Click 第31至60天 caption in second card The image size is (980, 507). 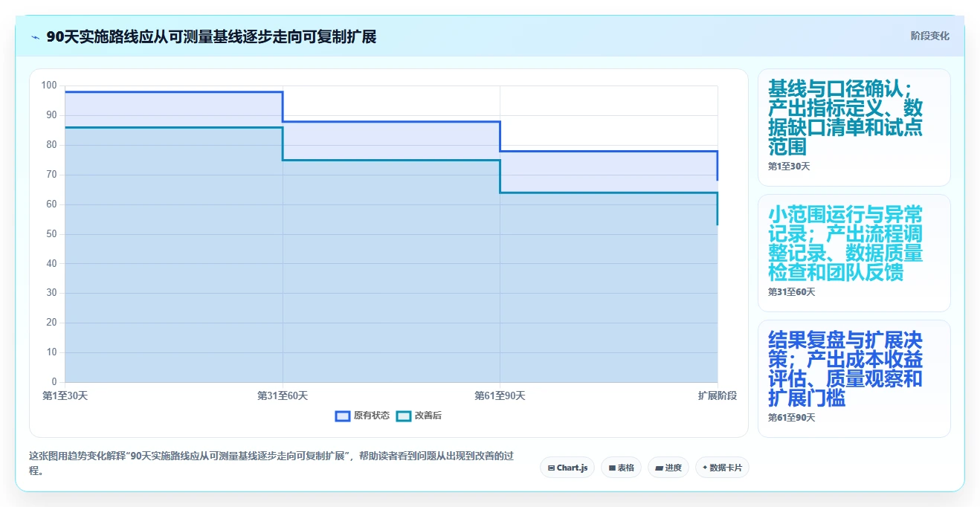pos(792,292)
